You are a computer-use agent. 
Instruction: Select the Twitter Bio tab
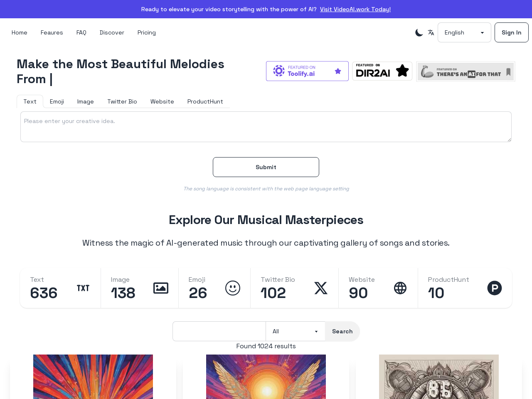tap(122, 101)
